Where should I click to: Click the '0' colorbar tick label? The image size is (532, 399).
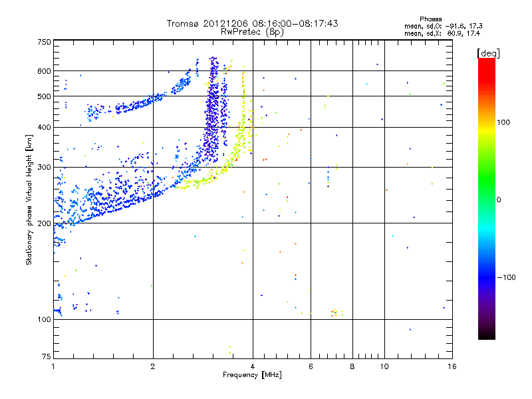pos(499,200)
